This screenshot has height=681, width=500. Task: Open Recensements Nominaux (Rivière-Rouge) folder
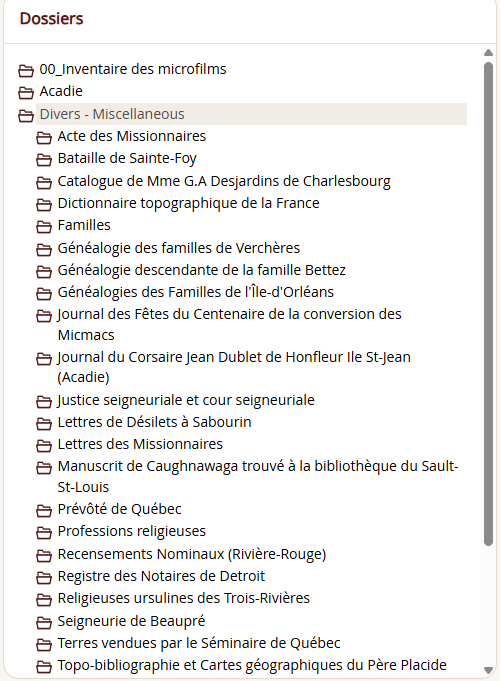coord(192,554)
